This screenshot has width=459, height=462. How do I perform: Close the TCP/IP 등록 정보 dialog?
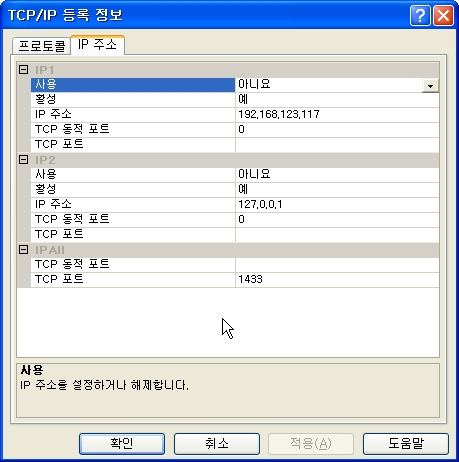[x=443, y=15]
